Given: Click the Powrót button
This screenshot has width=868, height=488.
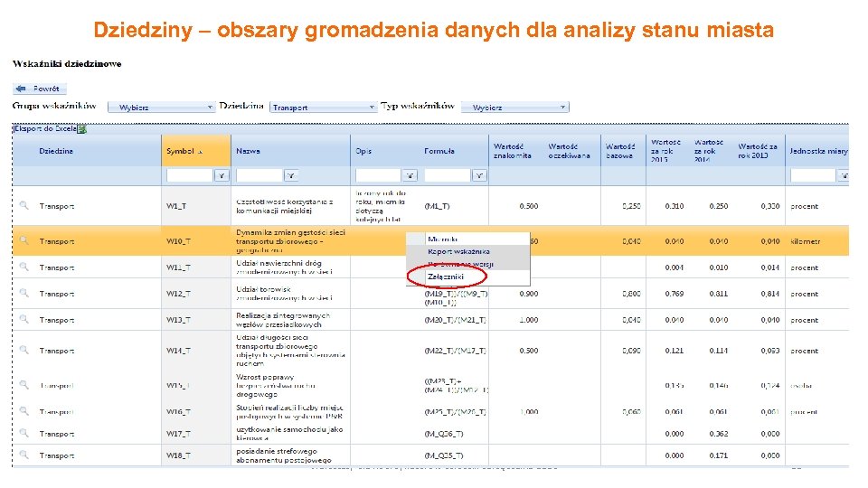Looking at the screenshot, I should pyautogui.click(x=39, y=89).
